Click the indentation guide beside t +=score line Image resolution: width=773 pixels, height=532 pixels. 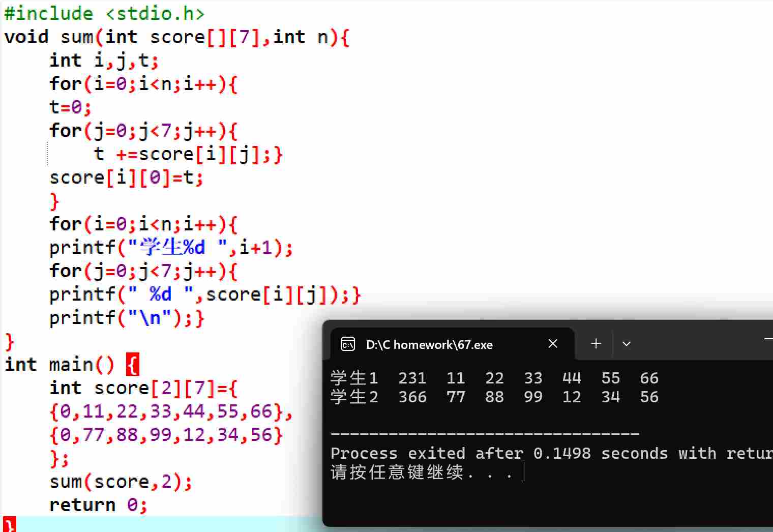pos(47,154)
